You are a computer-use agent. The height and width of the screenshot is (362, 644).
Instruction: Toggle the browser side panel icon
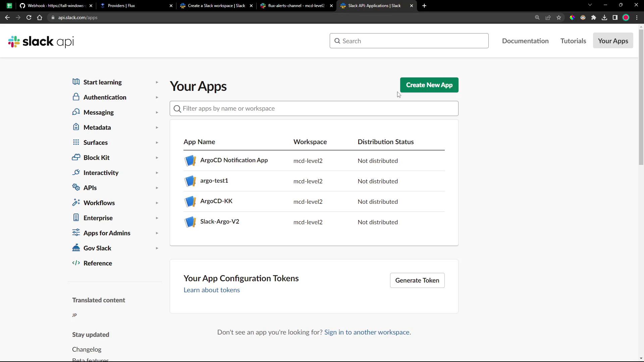pyautogui.click(x=615, y=17)
